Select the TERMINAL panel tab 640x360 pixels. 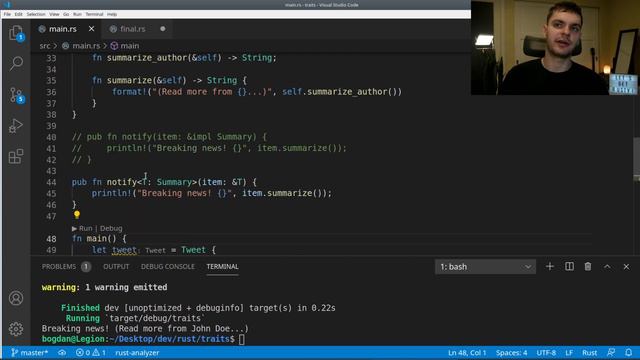(x=222, y=267)
